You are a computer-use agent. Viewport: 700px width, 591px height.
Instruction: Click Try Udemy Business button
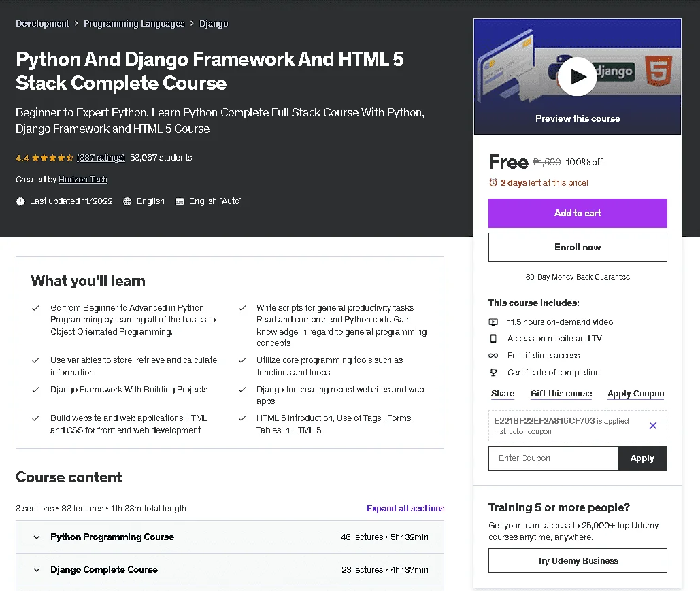(578, 560)
